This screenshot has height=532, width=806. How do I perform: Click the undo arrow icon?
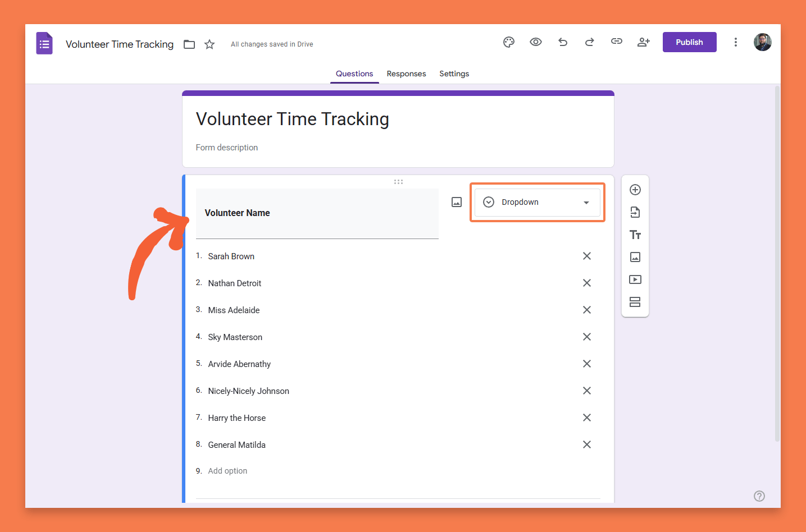coord(563,42)
